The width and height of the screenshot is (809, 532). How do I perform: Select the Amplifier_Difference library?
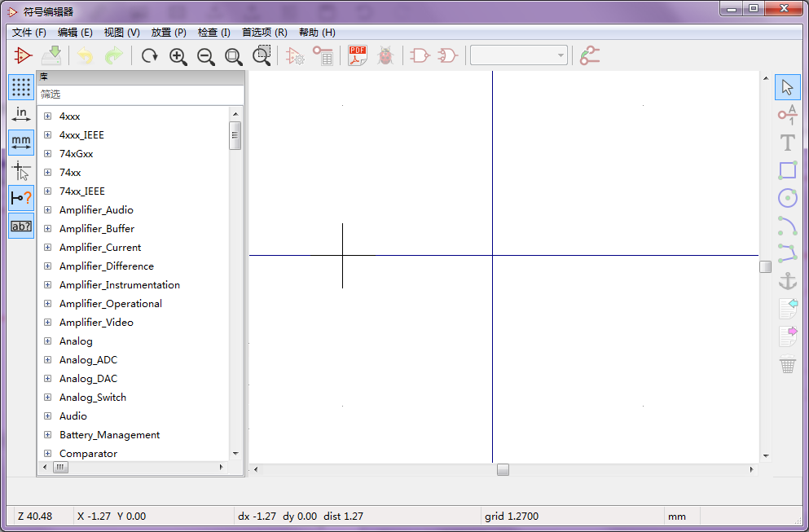point(107,266)
